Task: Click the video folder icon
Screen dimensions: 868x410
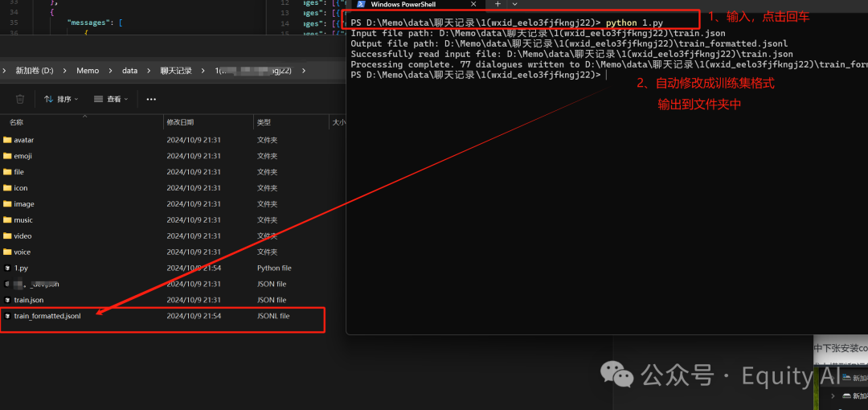Action: pos(7,236)
